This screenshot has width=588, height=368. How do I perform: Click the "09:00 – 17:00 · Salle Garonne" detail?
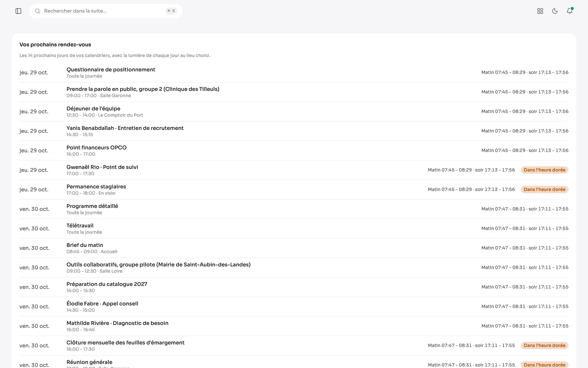[98, 96]
